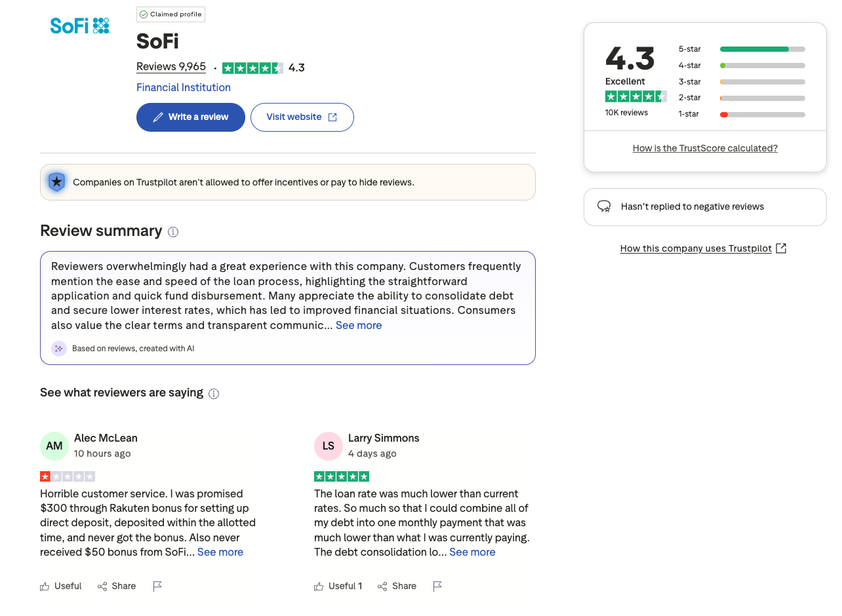Click the AI sparkle icon under review summary
This screenshot has width=842, height=616.
point(58,348)
